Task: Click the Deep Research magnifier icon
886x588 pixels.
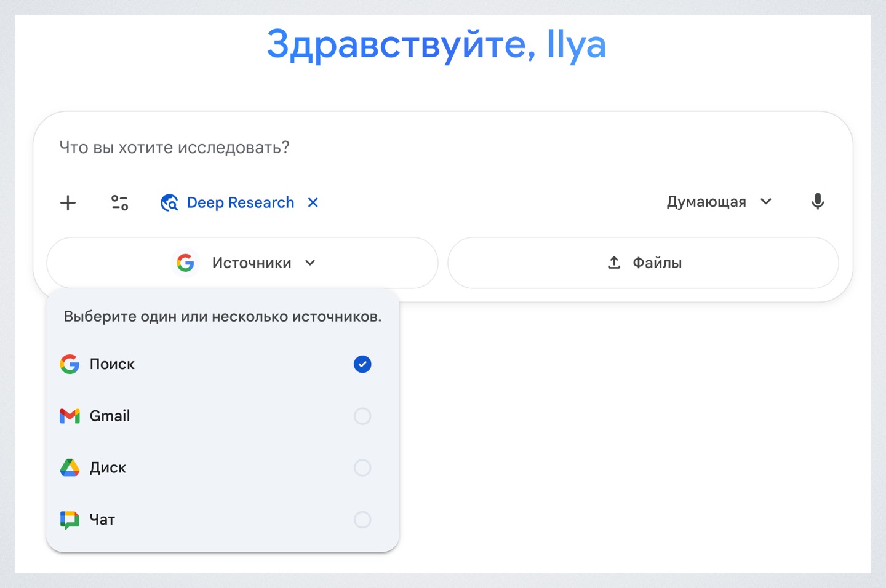Action: point(169,202)
